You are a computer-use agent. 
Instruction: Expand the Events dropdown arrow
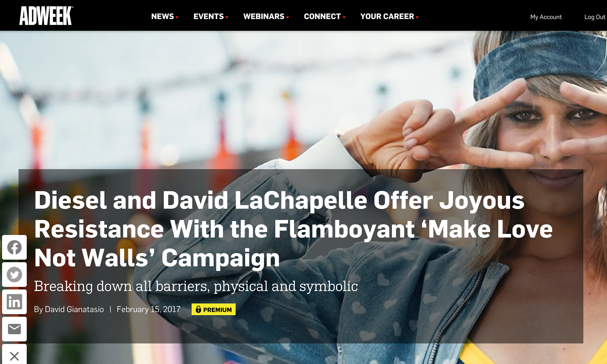[227, 17]
